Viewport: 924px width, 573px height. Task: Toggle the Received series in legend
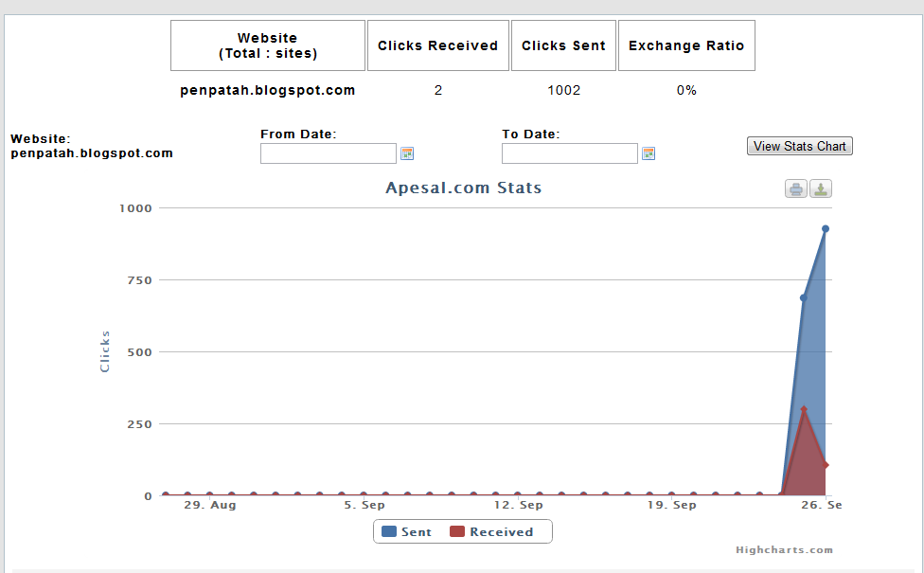(491, 531)
